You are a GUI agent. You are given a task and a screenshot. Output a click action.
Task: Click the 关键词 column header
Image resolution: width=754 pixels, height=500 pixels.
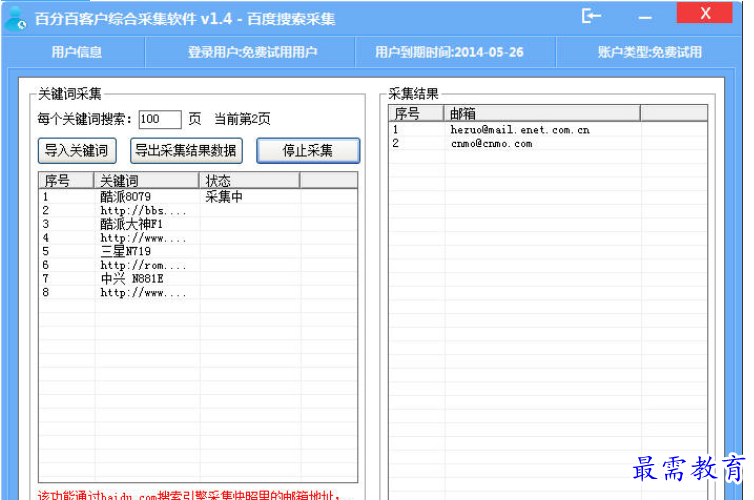tap(146, 181)
